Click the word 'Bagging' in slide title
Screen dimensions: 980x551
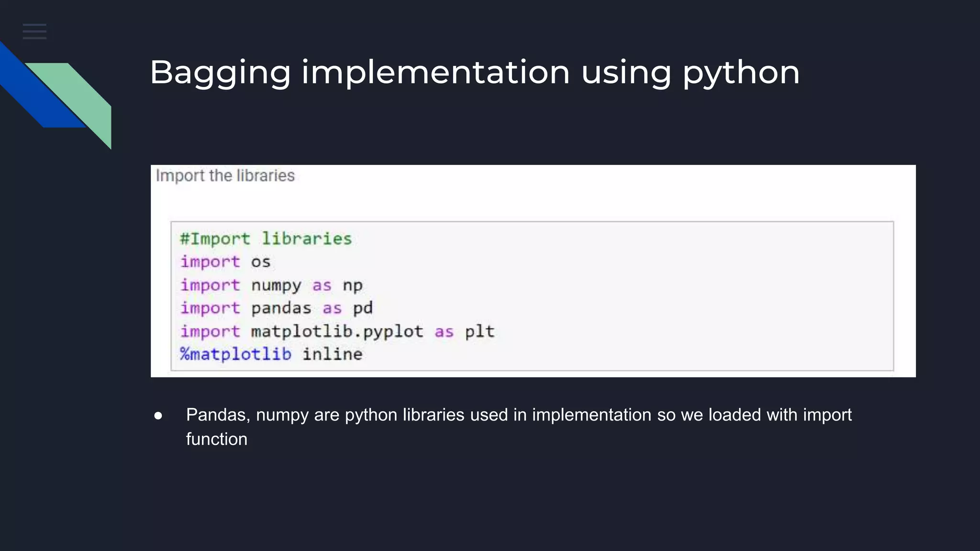coord(220,73)
